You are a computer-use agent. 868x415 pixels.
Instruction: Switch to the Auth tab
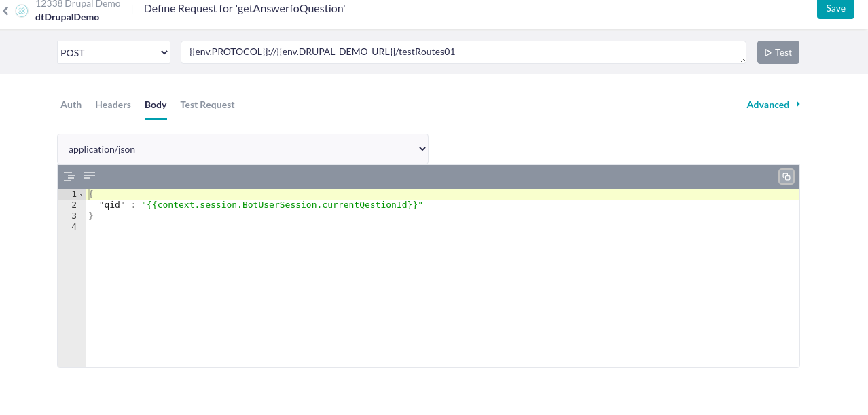pos(71,105)
